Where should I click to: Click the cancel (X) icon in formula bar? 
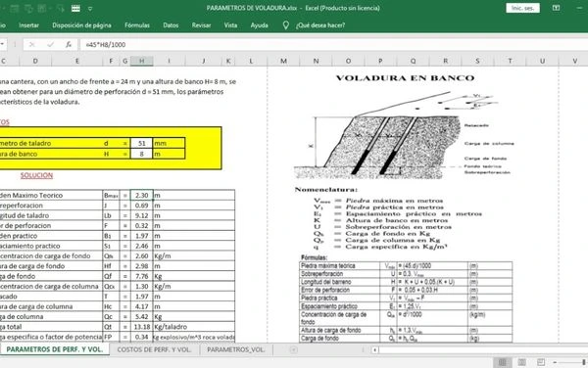coord(32,45)
